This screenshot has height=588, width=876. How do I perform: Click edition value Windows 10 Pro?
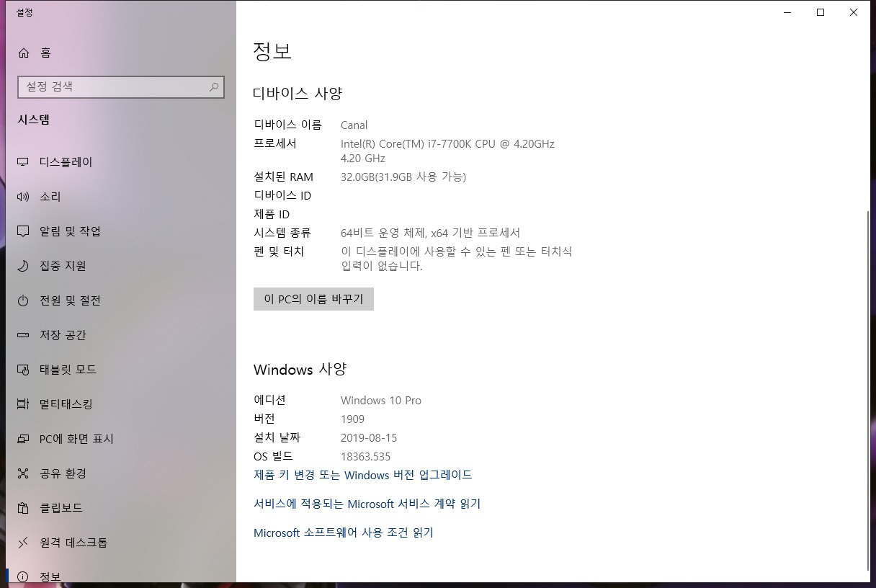381,401
